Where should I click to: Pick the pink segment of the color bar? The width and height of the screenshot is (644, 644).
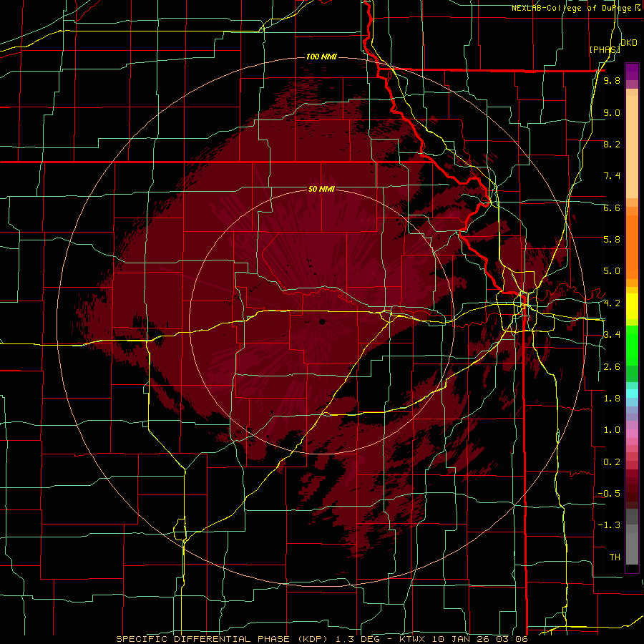[632, 434]
